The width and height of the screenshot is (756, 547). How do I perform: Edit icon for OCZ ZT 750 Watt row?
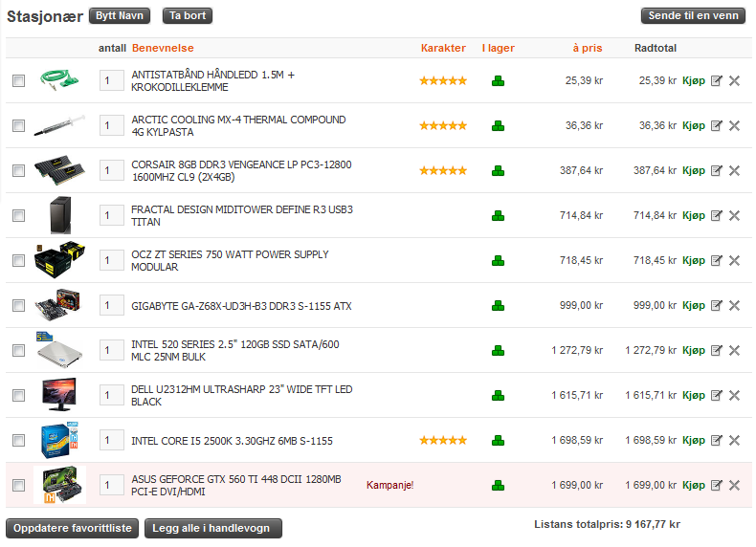[x=717, y=260]
